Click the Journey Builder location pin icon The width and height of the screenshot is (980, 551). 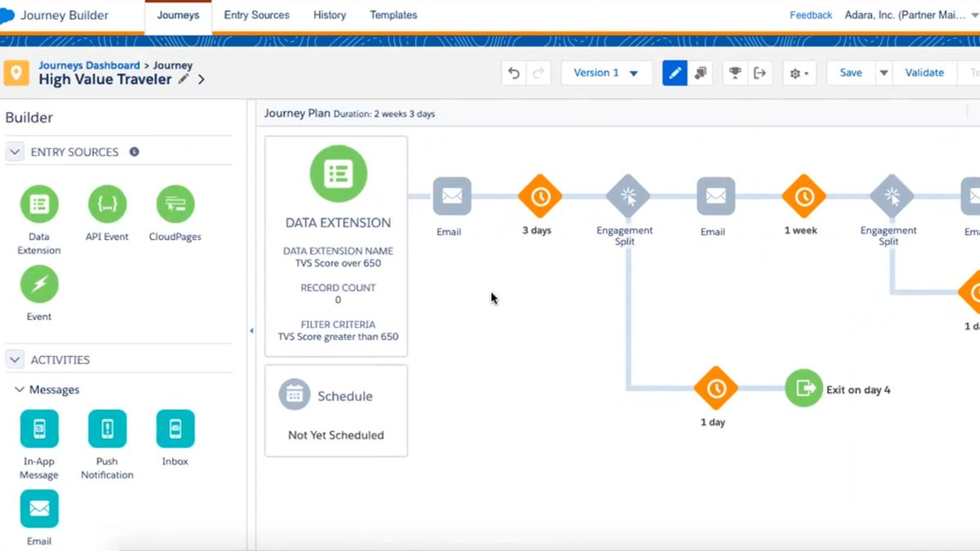click(x=16, y=73)
